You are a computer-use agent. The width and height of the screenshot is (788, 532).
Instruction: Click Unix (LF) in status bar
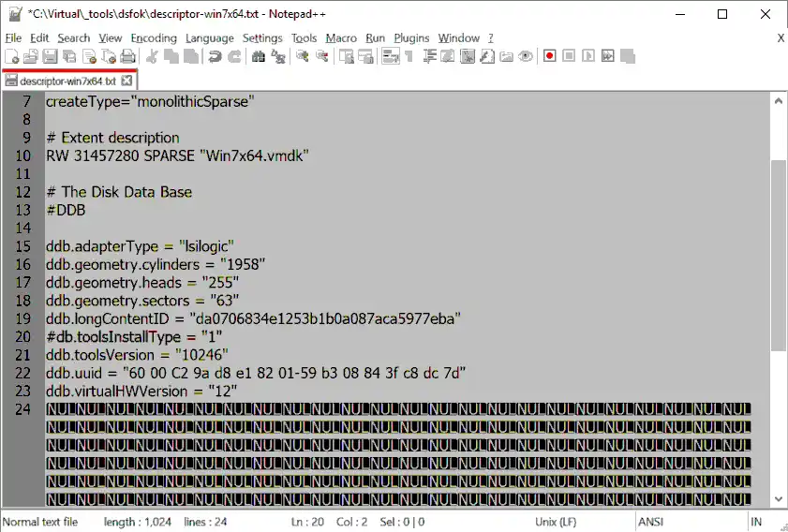click(x=556, y=522)
